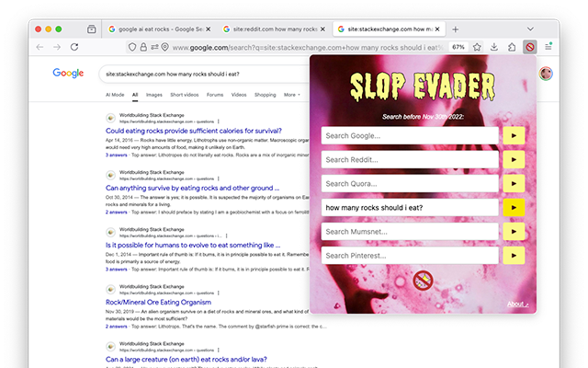Select the Images search filter tab
The image size is (588, 368).
(153, 94)
